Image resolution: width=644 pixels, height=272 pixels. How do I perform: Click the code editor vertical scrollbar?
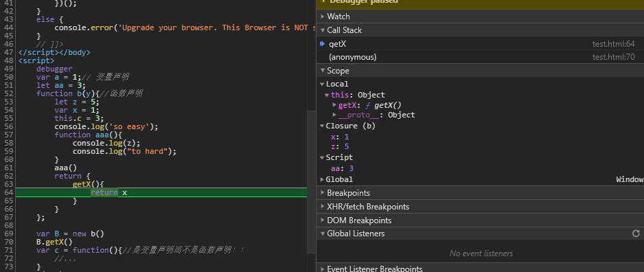[311, 181]
